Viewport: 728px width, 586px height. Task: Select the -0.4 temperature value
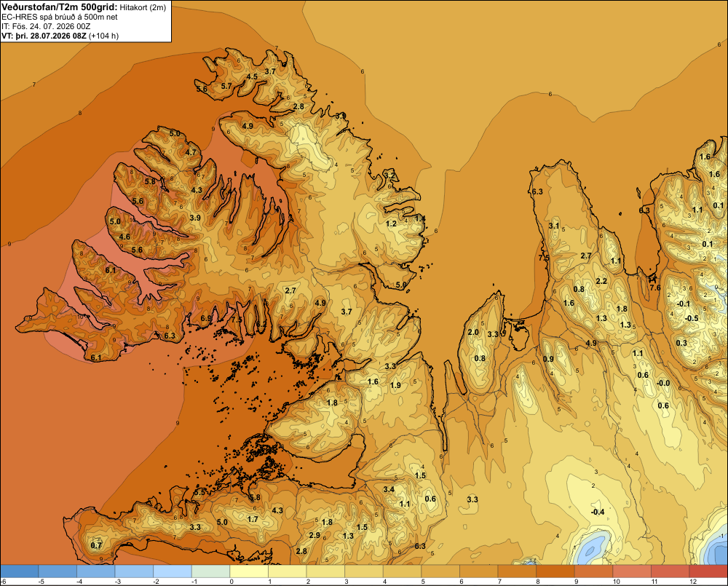[x=598, y=512]
